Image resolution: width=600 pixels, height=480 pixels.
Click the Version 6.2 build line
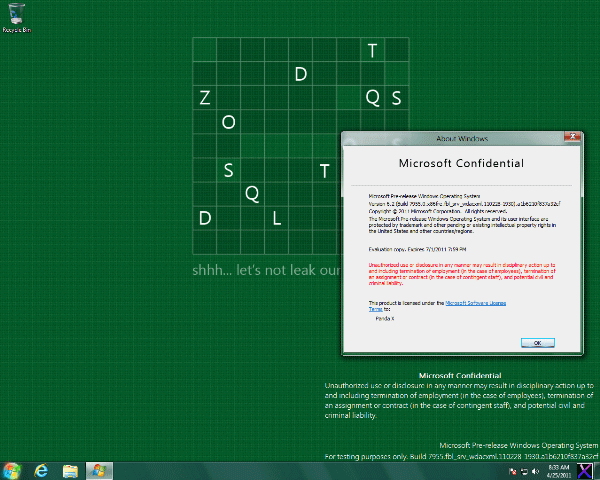point(464,204)
